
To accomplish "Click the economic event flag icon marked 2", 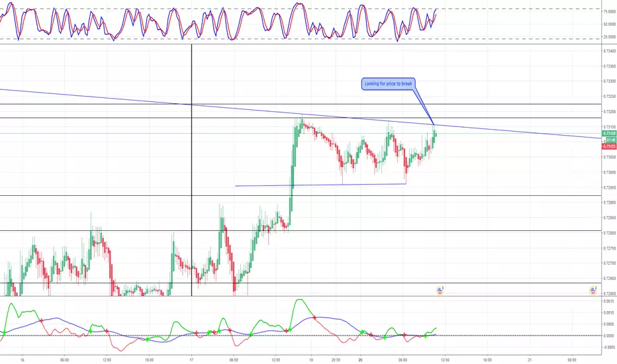I will coord(593,291).
